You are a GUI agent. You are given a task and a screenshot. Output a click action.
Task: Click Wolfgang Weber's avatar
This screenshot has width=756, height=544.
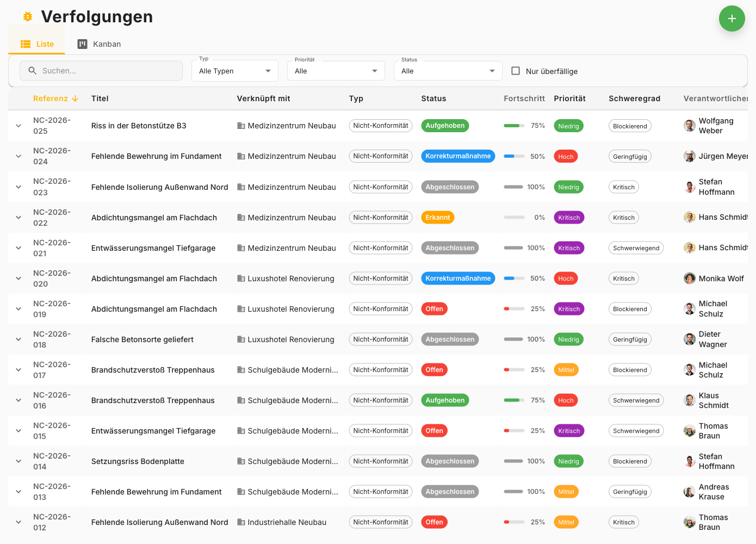(689, 126)
